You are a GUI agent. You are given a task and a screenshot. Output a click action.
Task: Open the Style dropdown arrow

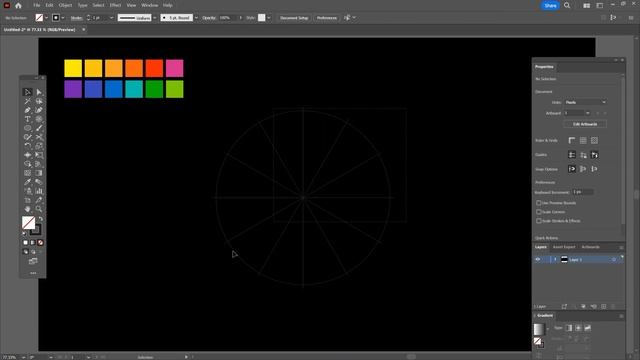tap(269, 18)
